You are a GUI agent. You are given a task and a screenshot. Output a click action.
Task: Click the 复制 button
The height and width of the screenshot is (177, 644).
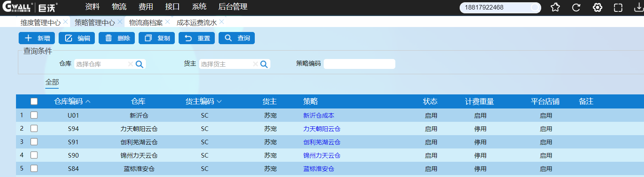pos(157,38)
